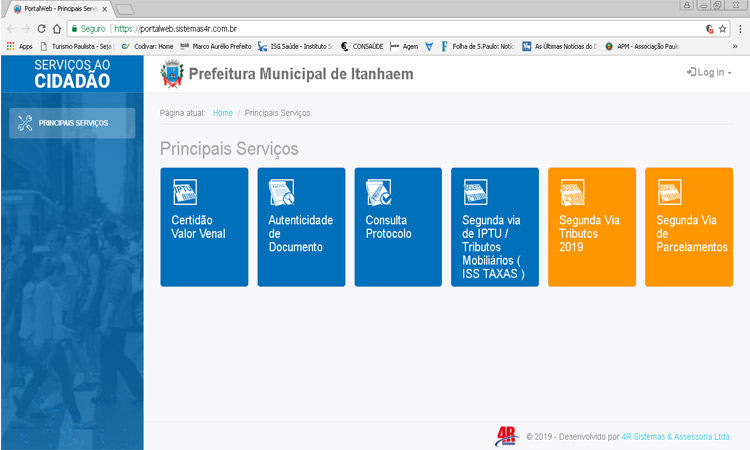Viewport: 750px width, 450px height.
Task: Open Autenticidade de Documento service tile
Action: tap(301, 227)
